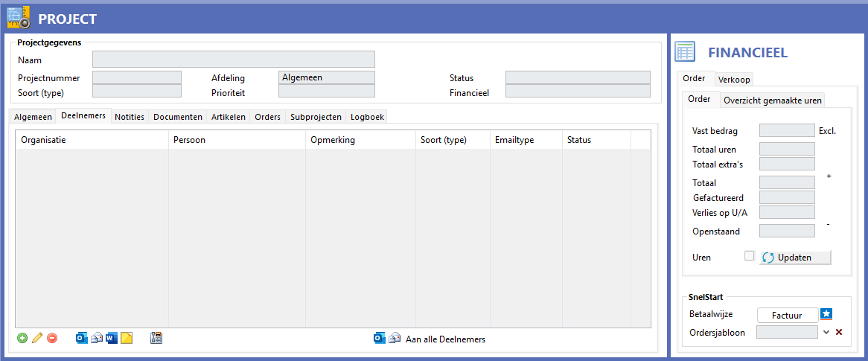Click the Vast bedrag input field
This screenshot has height=361, width=868.
[787, 131]
